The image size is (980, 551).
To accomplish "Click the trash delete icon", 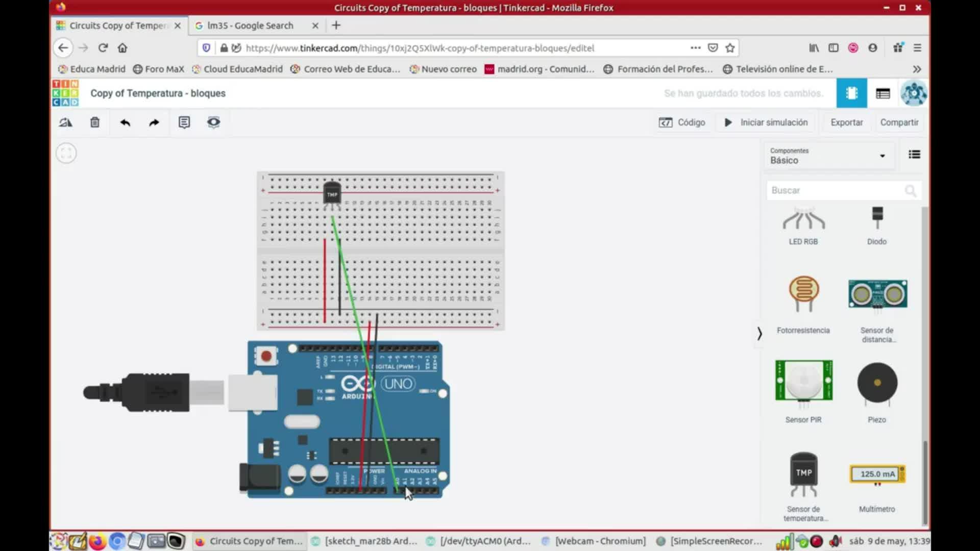I will click(95, 122).
